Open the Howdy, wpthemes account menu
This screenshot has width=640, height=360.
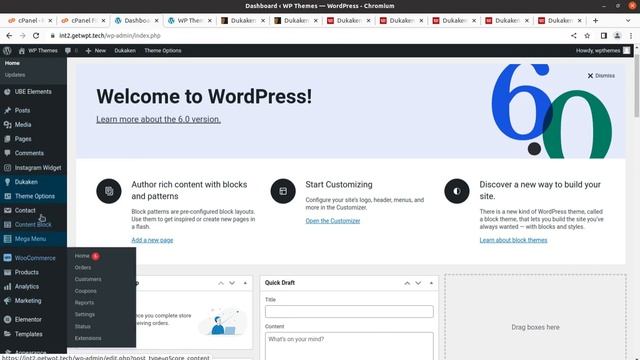(x=603, y=51)
